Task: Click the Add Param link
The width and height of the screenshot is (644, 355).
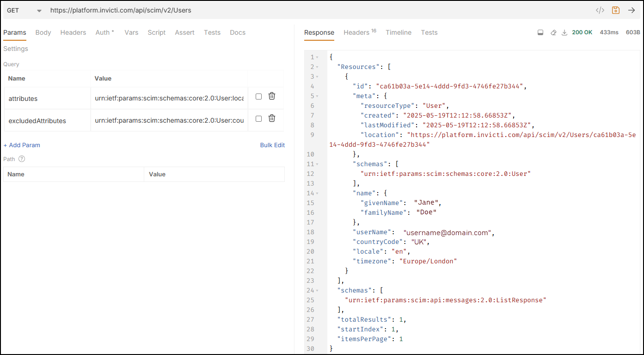Action: [x=21, y=145]
